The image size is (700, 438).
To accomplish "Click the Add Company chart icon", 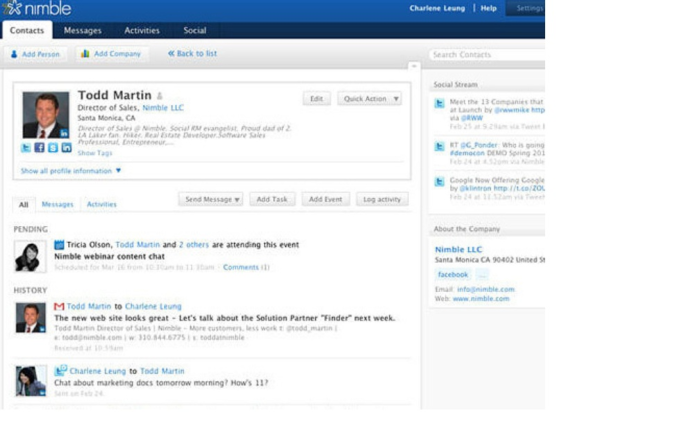I will (85, 54).
